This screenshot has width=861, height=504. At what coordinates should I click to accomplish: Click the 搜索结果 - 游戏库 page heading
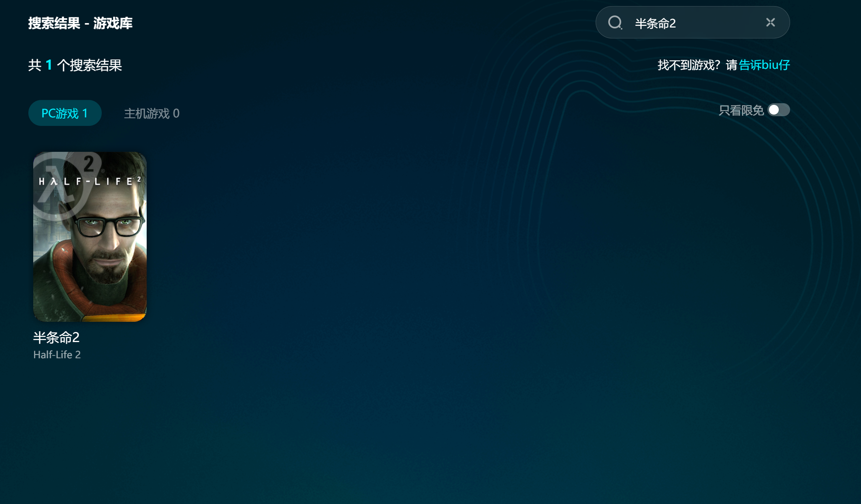(x=80, y=23)
